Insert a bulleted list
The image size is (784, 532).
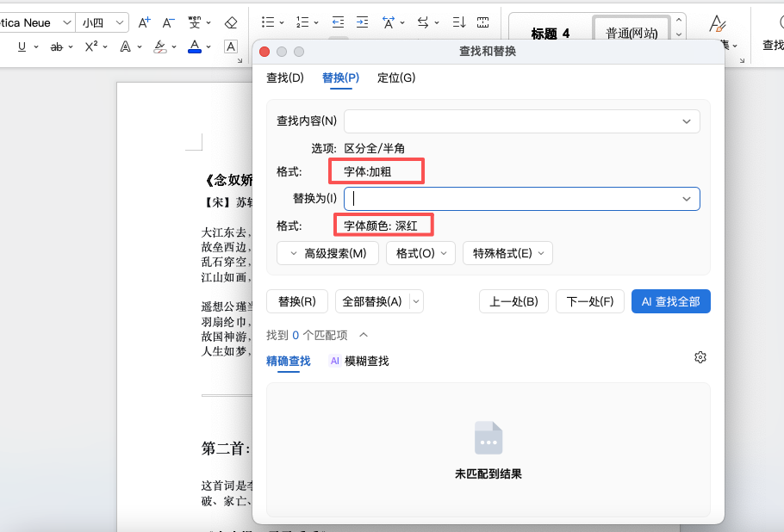click(268, 22)
